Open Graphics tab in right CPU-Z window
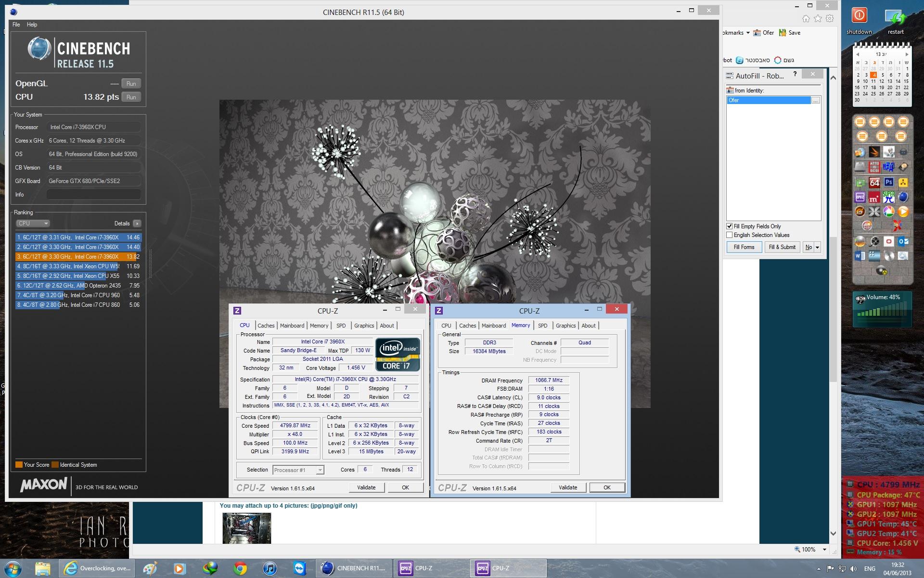 point(565,326)
